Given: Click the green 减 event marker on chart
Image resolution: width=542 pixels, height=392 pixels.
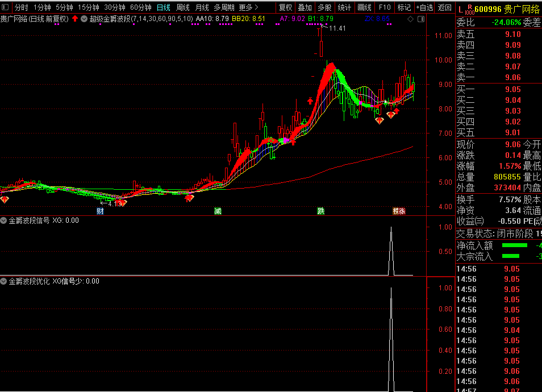Looking at the screenshot, I should pos(218,211).
